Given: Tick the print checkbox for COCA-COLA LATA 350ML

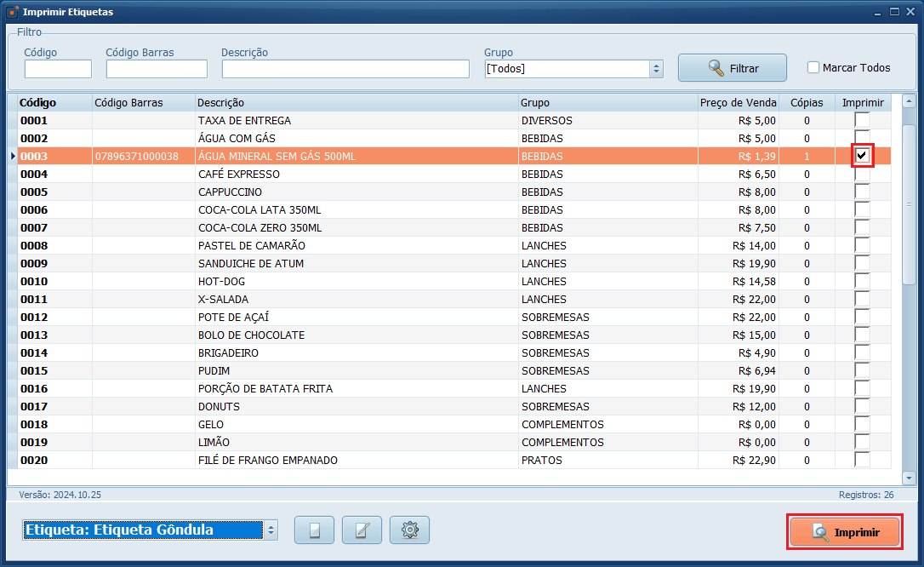Looking at the screenshot, I should click(862, 209).
